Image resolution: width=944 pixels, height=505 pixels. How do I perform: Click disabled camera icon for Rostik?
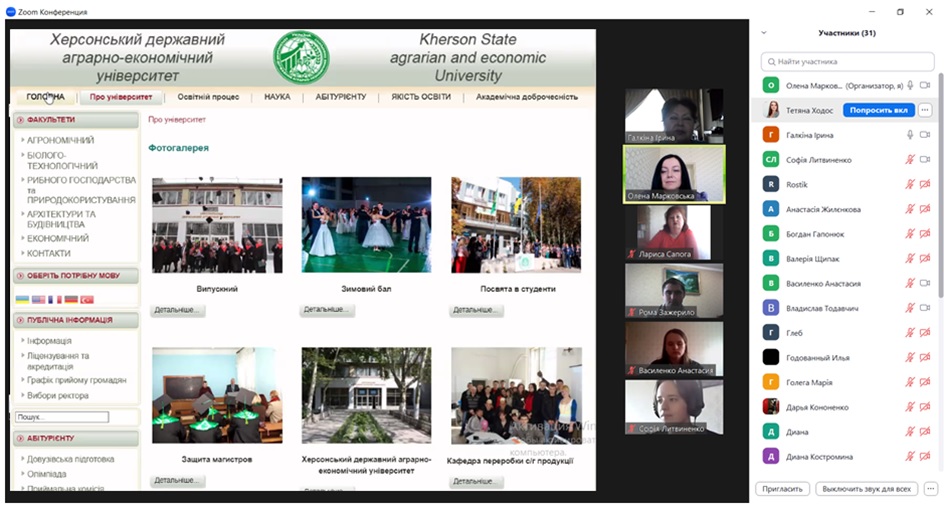pyautogui.click(x=925, y=184)
